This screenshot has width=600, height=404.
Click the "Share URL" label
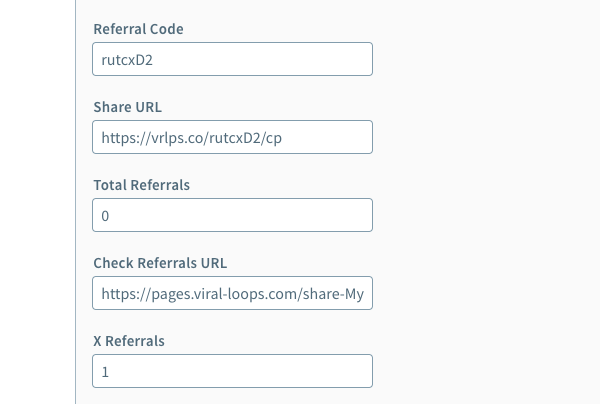127,107
